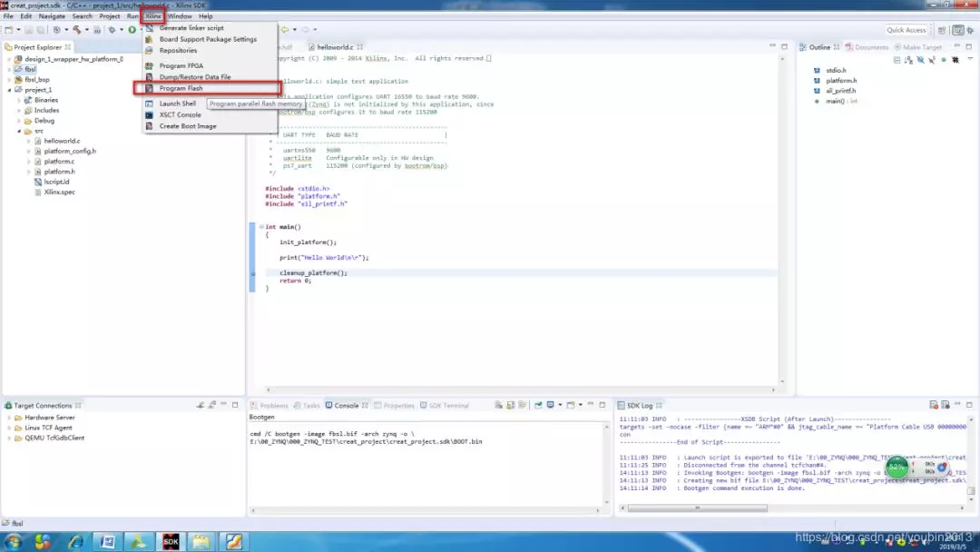Viewport: 980px width, 552px height.
Task: Select Program Flash from the Xilinx menu
Action: pyautogui.click(x=181, y=88)
